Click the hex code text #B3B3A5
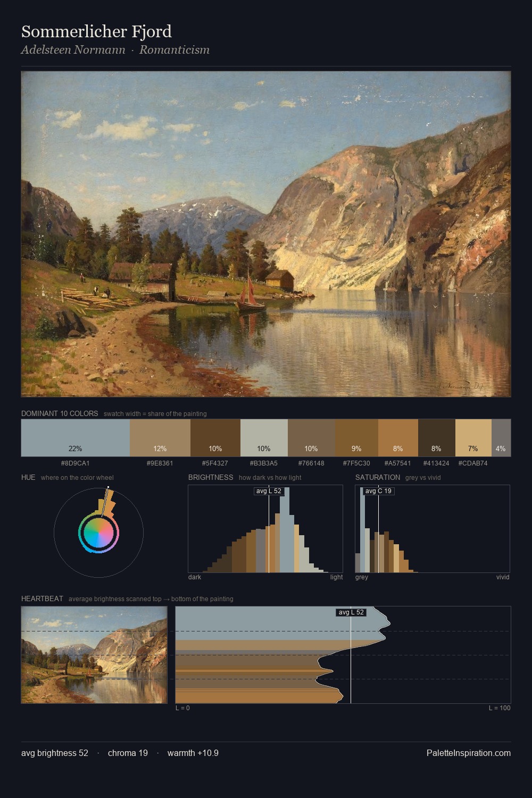 [x=264, y=463]
